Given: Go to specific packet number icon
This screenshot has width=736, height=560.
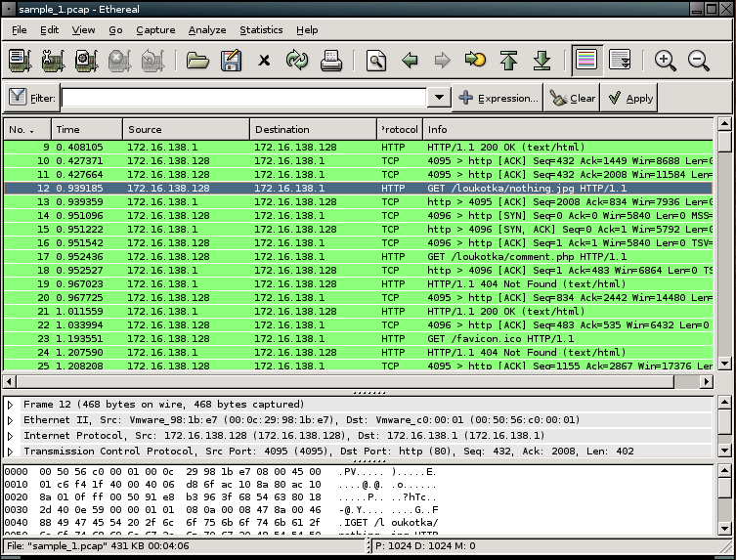Looking at the screenshot, I should click(x=475, y=60).
